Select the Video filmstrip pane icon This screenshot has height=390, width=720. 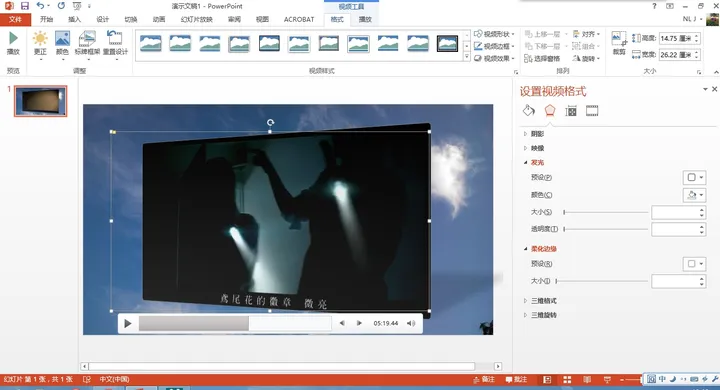pos(592,111)
